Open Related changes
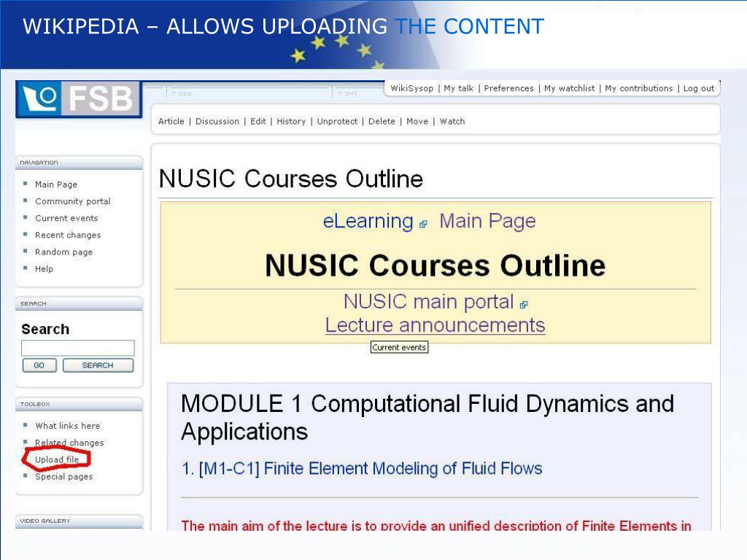Image resolution: width=747 pixels, height=560 pixels. pos(69,443)
